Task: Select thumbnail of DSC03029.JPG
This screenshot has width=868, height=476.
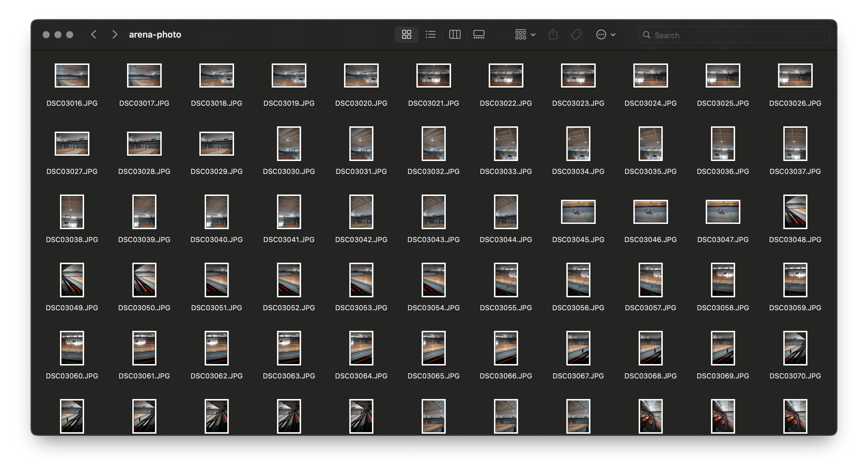Action: pos(217,144)
